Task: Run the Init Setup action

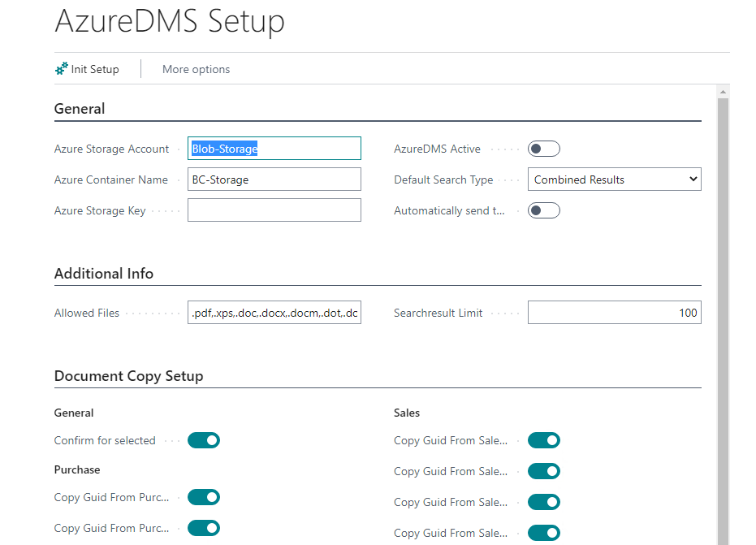Action: click(x=92, y=69)
